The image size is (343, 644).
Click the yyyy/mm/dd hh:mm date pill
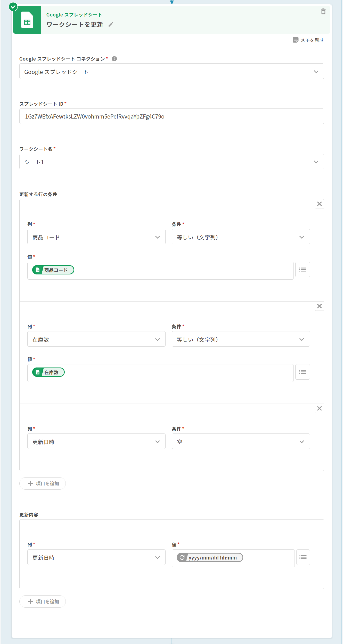pos(210,557)
